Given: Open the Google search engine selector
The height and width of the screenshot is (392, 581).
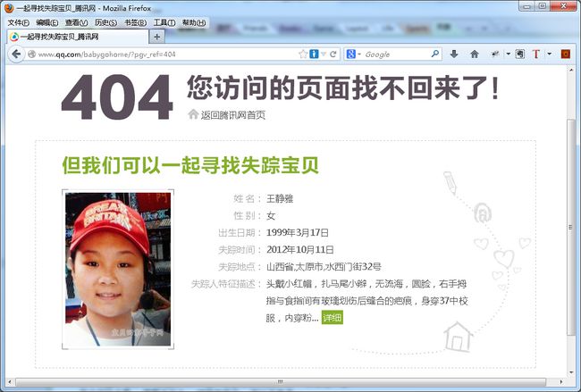Looking at the screenshot, I should click(x=353, y=54).
